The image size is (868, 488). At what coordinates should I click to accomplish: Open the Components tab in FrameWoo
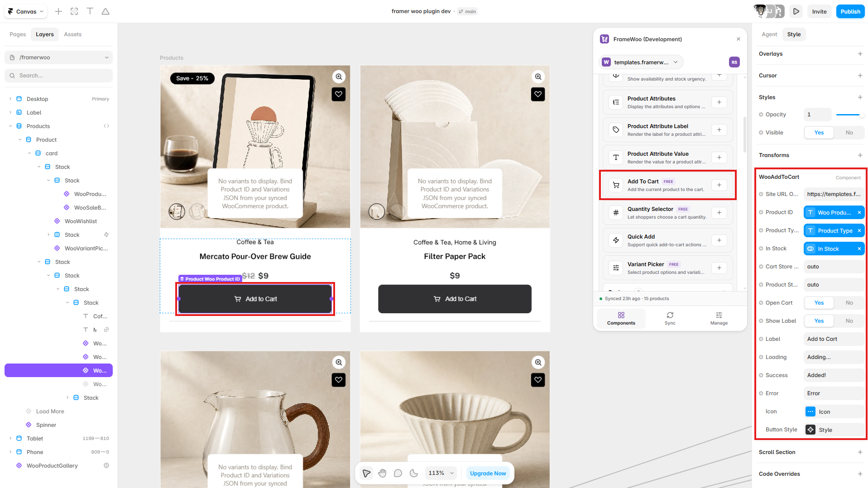pos(621,318)
